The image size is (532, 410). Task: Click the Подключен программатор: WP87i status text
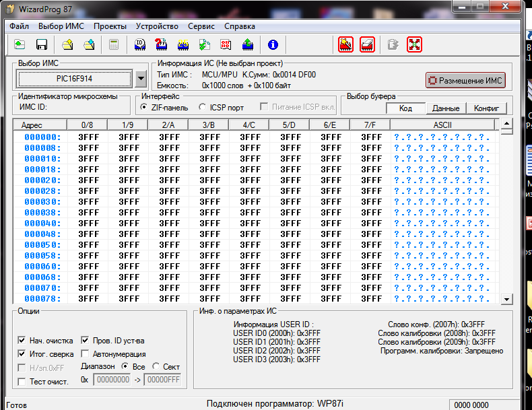click(275, 403)
